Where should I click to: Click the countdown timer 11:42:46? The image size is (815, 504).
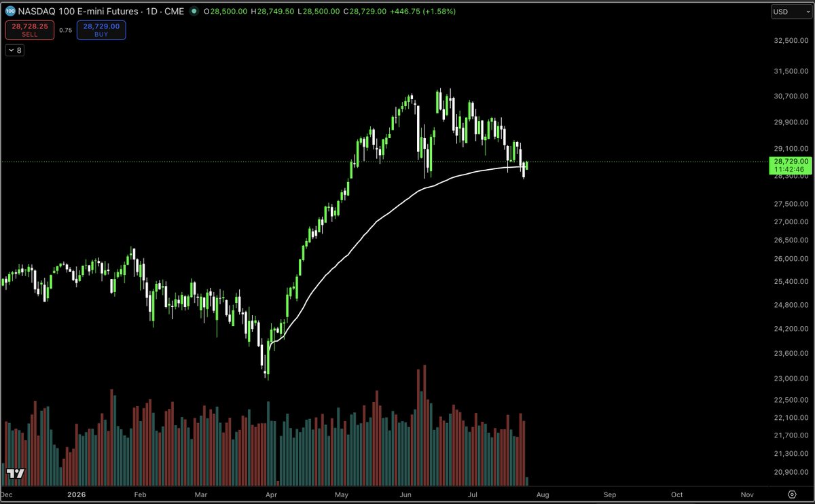point(789,169)
